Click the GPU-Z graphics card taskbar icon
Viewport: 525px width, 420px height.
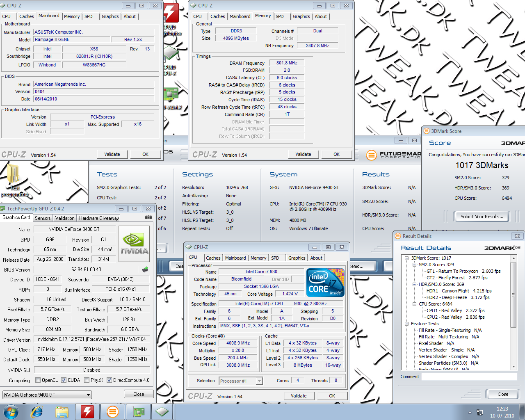tap(137, 412)
